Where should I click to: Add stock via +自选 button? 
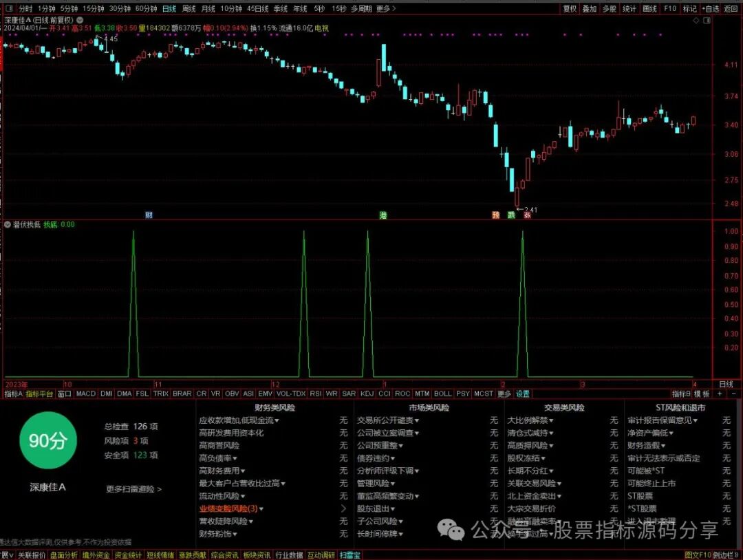click(x=711, y=8)
